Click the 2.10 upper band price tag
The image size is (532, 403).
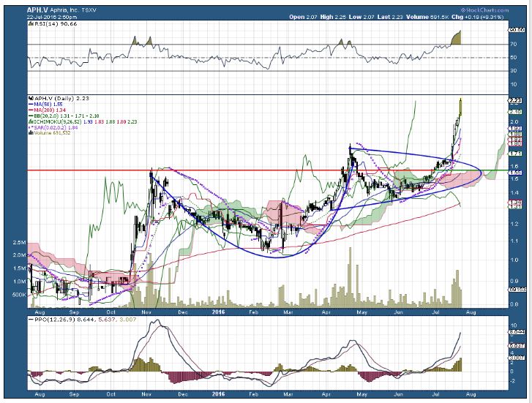tap(514, 112)
